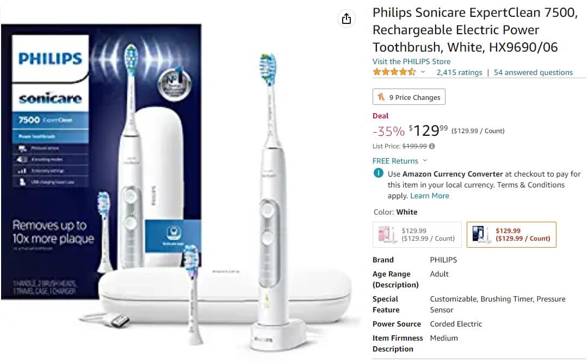Click the star rating icons

(394, 72)
